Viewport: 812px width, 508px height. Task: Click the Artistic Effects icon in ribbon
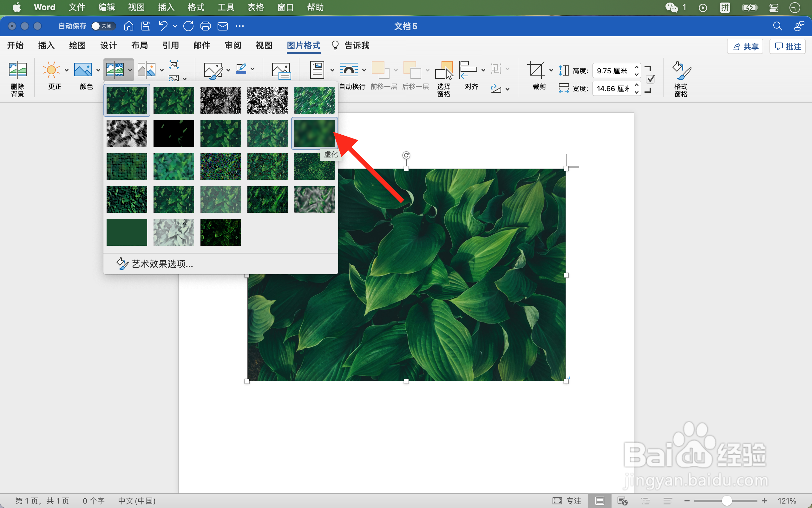115,70
